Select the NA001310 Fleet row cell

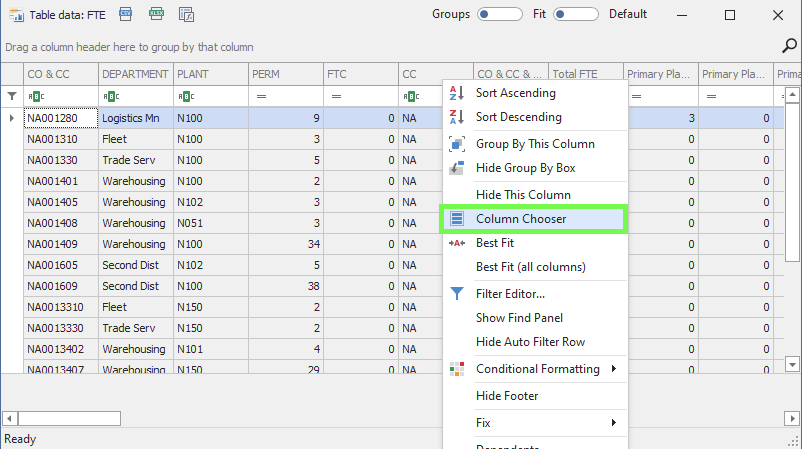60,139
